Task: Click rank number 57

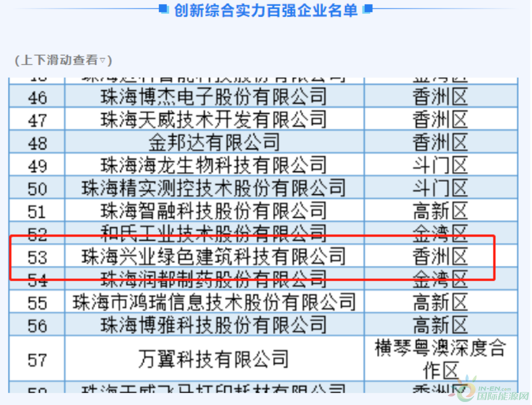Action: pos(37,360)
